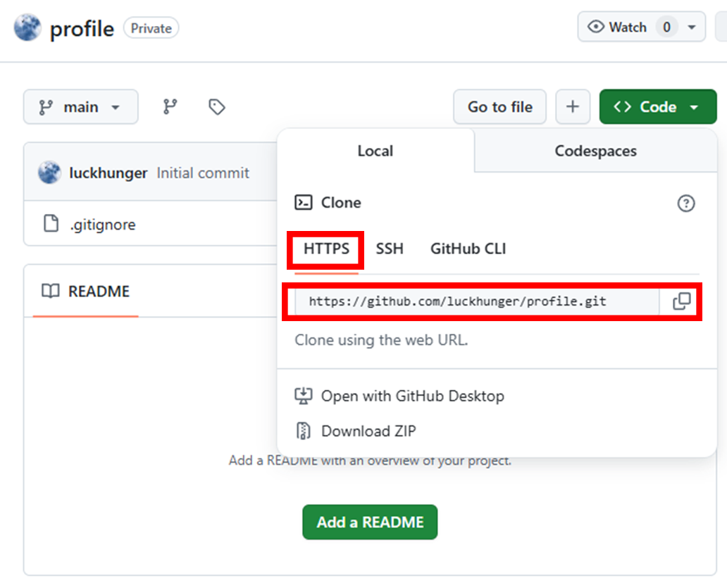Click the .gitignore file icon
The image size is (727, 588).
point(51,223)
